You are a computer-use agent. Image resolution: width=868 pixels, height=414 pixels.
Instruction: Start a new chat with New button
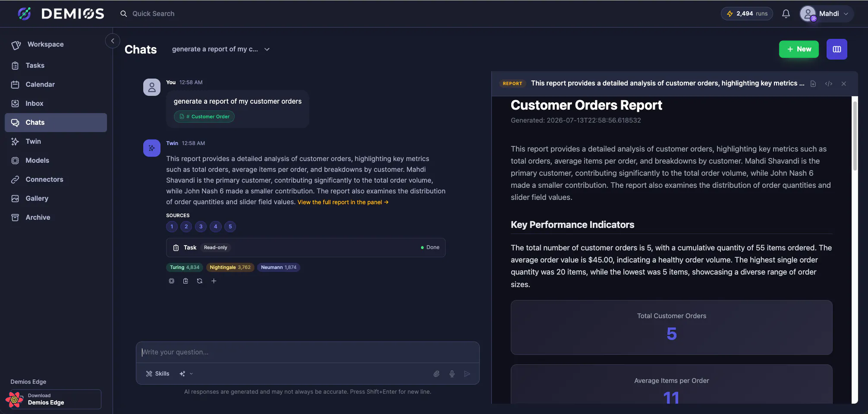point(799,49)
